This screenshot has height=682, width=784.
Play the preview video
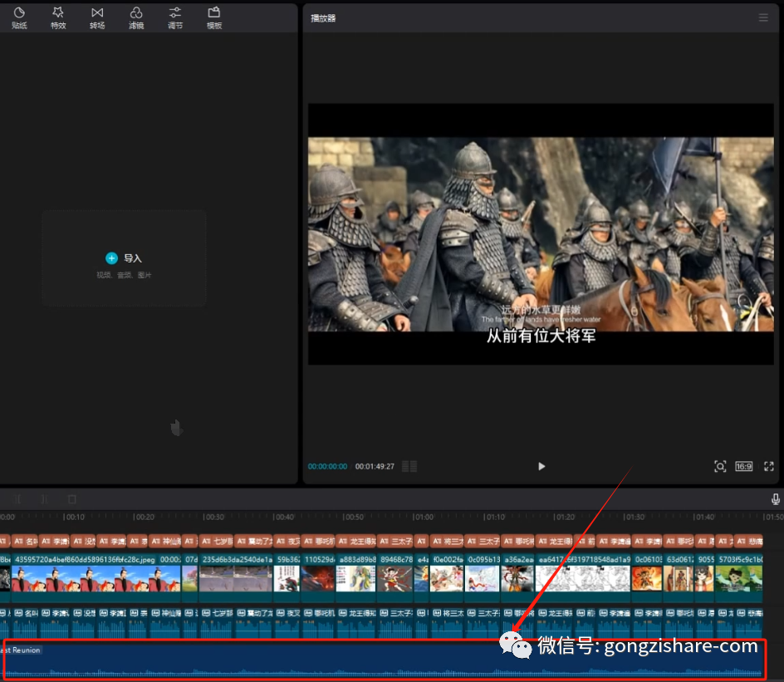tap(541, 467)
